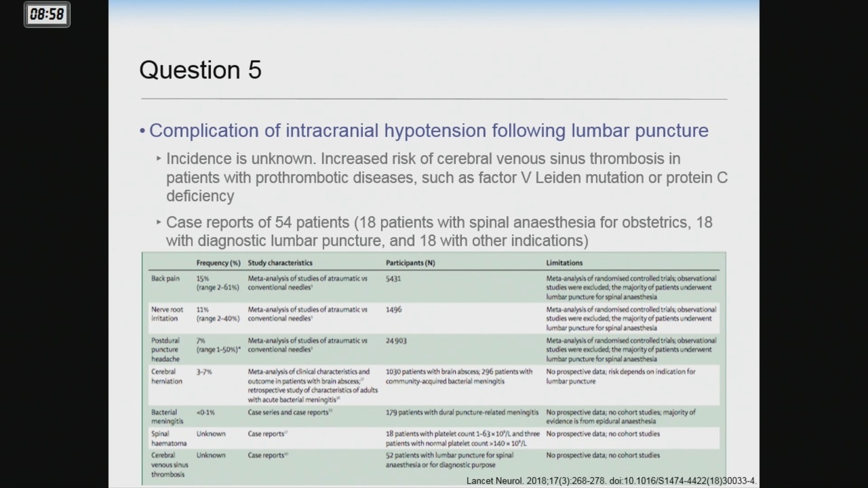Click the frequency value "7% (range 1–50%)"
Image resolution: width=868 pixels, height=488 pixels.
(218, 345)
